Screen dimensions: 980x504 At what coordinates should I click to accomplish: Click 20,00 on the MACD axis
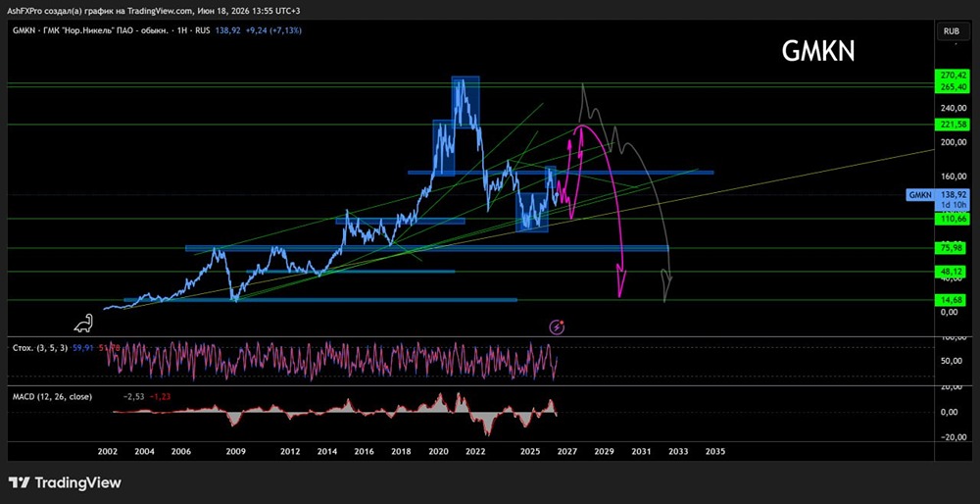coord(954,387)
